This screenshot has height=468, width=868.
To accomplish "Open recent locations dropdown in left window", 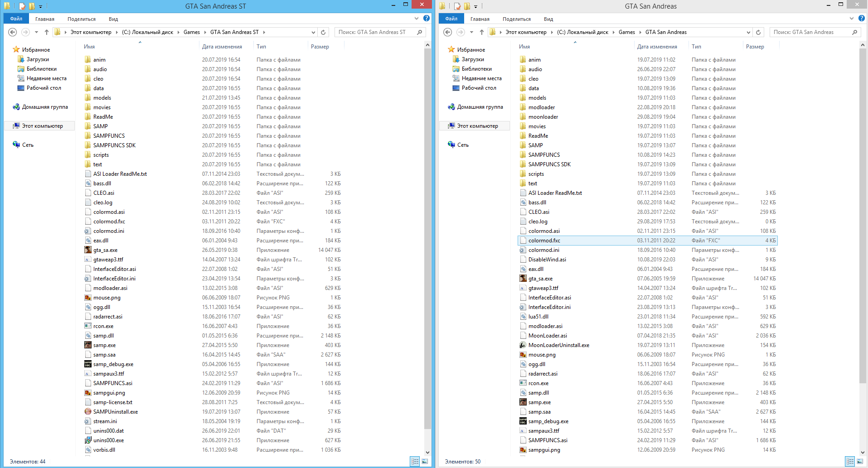I will tap(36, 32).
